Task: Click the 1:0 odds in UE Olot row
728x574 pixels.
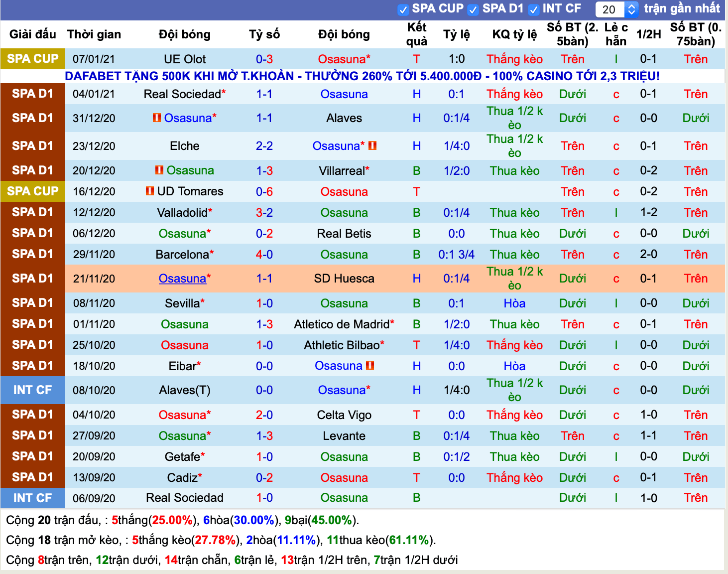Action: coord(457,59)
